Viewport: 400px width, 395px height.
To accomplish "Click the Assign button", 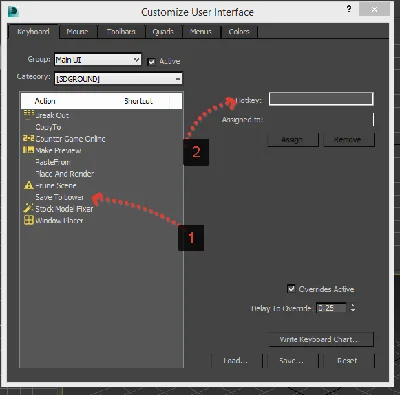I will coord(293,140).
